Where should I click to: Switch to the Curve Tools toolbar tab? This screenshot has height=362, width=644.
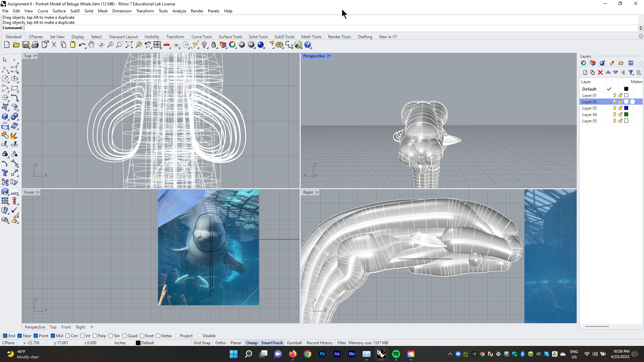[x=202, y=37]
